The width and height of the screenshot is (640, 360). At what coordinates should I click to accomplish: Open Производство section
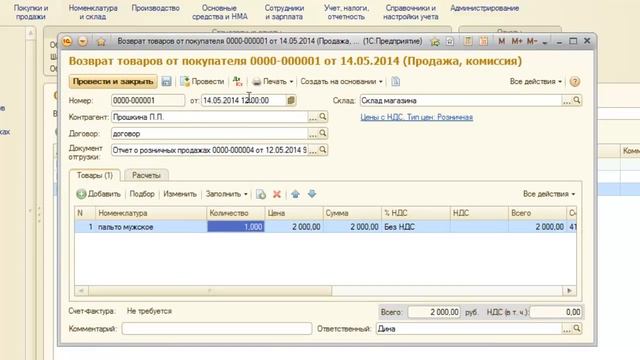[156, 8]
